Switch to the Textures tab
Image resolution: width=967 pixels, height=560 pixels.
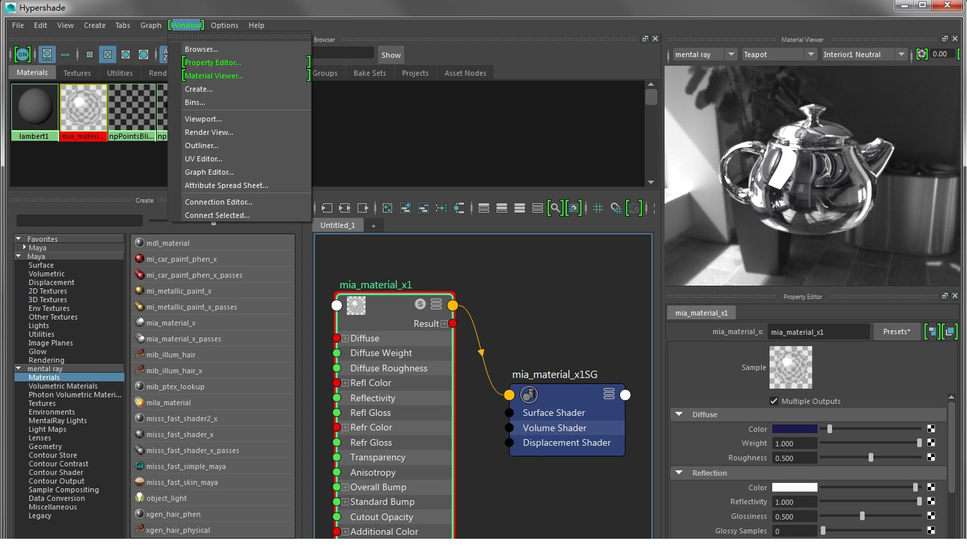pos(77,73)
